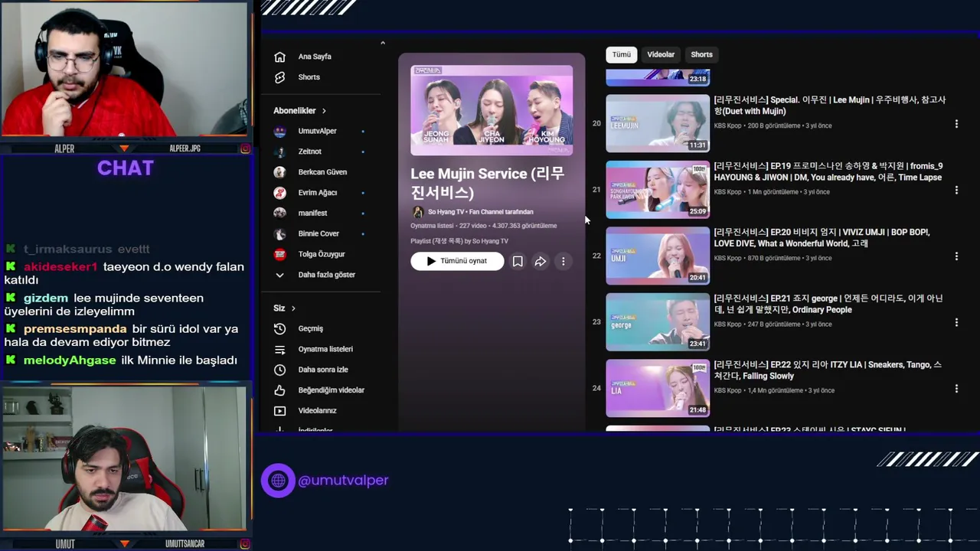Click Binnie Cover new-content dot

363,234
